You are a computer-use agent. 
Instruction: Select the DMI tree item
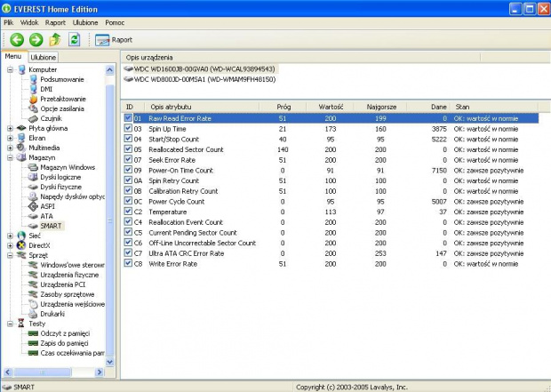46,89
